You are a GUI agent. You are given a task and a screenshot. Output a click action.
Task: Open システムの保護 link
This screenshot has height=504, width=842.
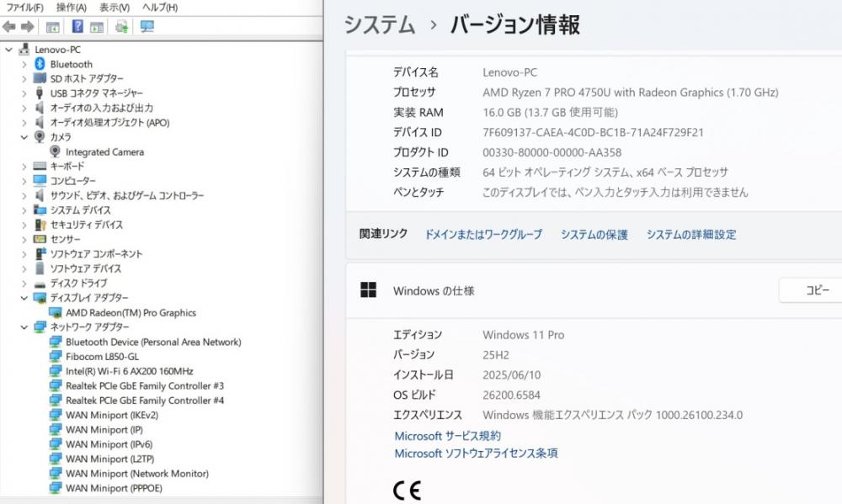(594, 235)
